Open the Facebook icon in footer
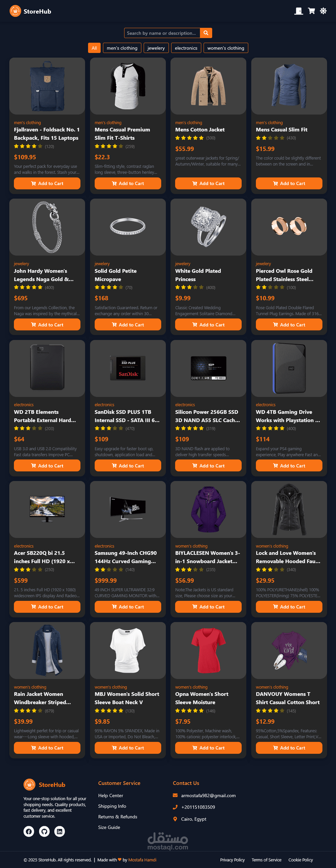The image size is (336, 868). 29,831
